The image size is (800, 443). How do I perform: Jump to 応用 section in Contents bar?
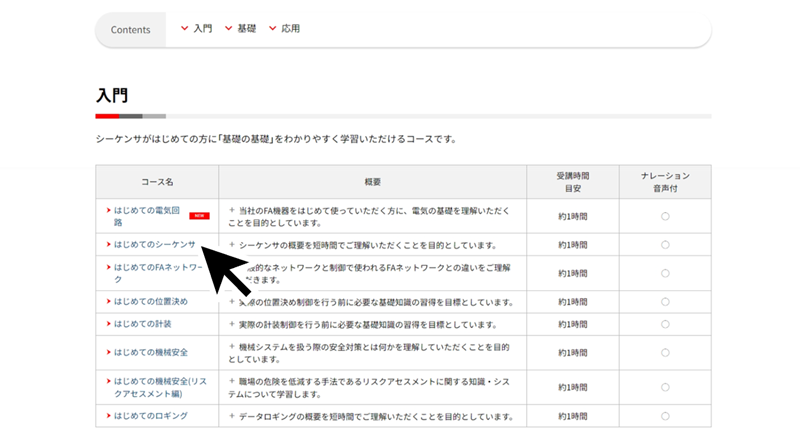point(284,29)
